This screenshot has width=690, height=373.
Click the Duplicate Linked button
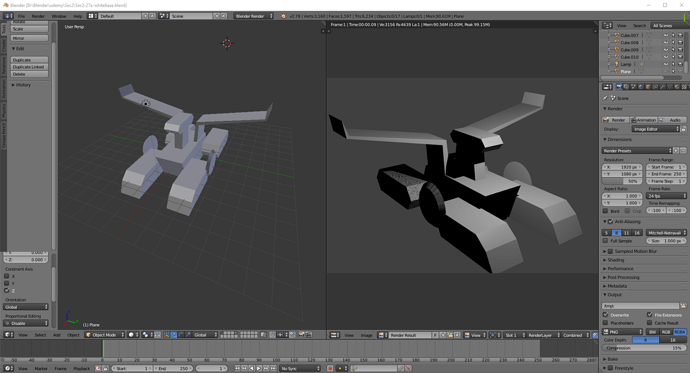click(x=29, y=67)
